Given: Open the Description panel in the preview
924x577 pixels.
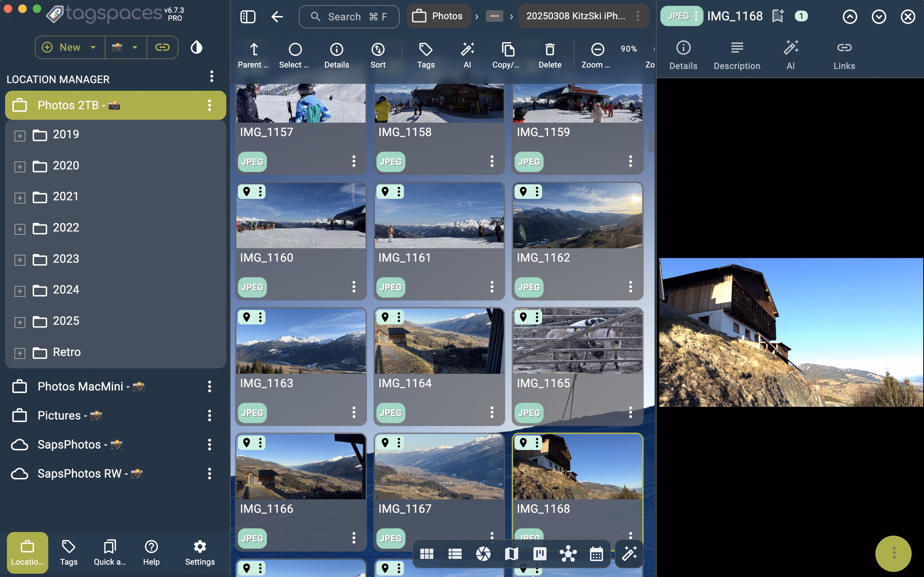Looking at the screenshot, I should [737, 54].
